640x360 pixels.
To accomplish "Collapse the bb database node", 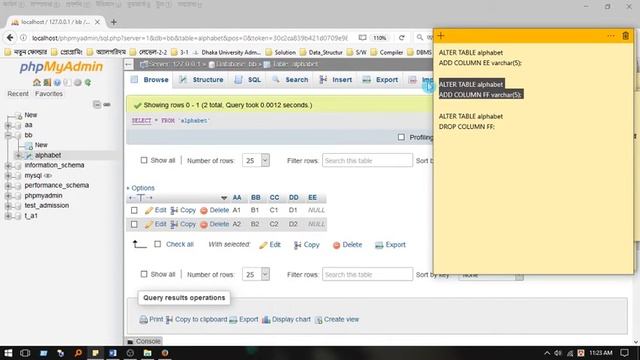I will pyautogui.click(x=8, y=135).
